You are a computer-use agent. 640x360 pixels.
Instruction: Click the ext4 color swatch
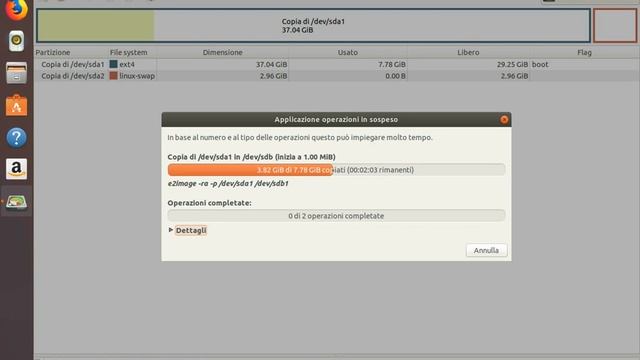tap(113, 64)
